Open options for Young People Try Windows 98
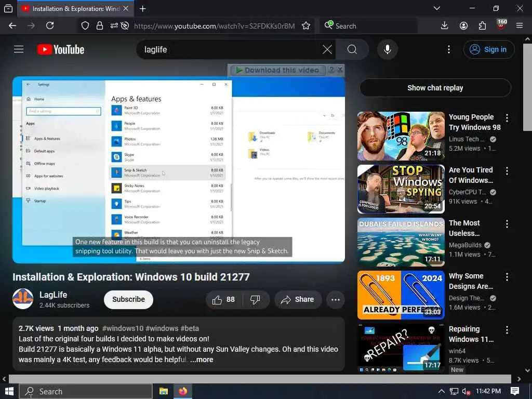This screenshot has width=532, height=399. [507, 118]
